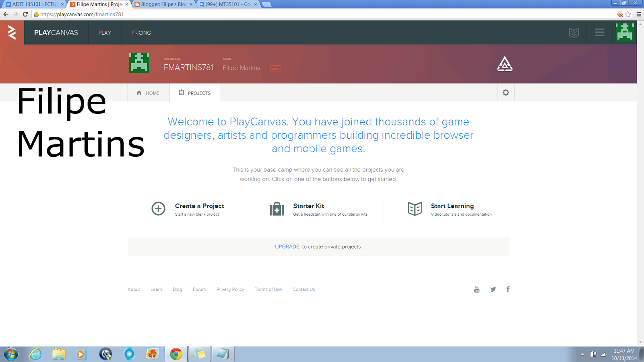Click the Start Learning title

pyautogui.click(x=452, y=206)
